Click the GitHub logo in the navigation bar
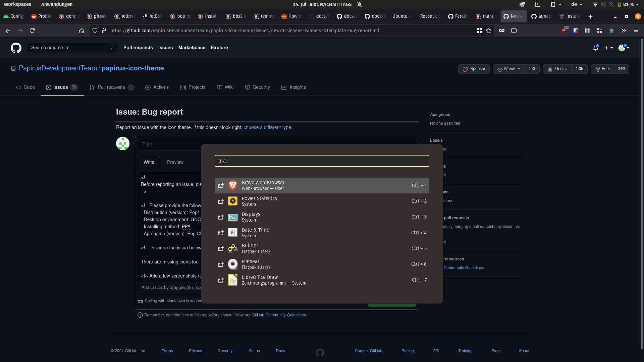Viewport: 644px width, 362px height. coord(16,48)
